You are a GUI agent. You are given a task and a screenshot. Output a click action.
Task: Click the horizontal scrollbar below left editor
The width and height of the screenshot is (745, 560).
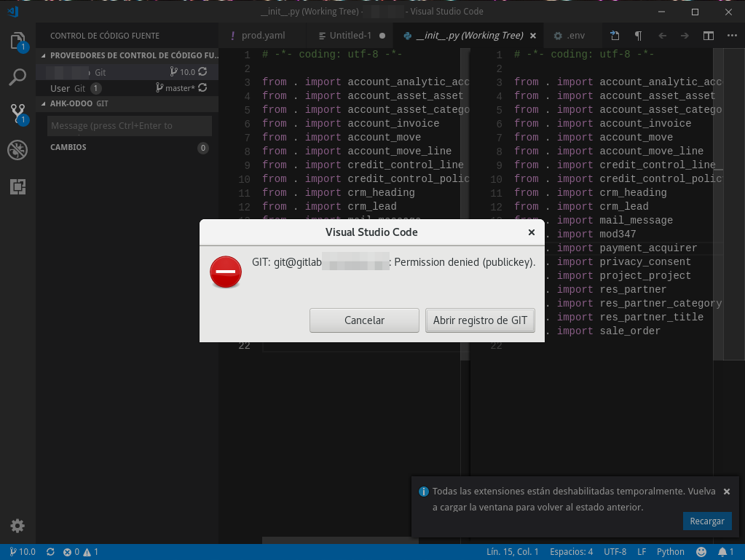[340, 540]
